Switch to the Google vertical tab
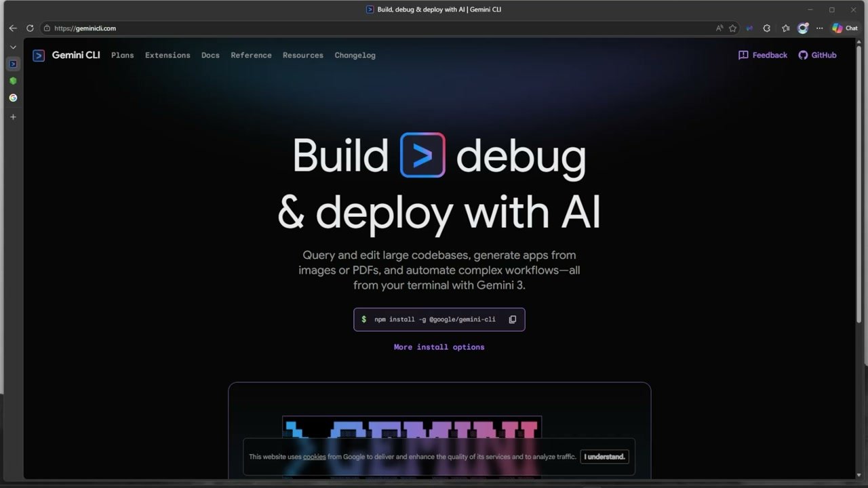This screenshot has height=488, width=868. coord(13,98)
